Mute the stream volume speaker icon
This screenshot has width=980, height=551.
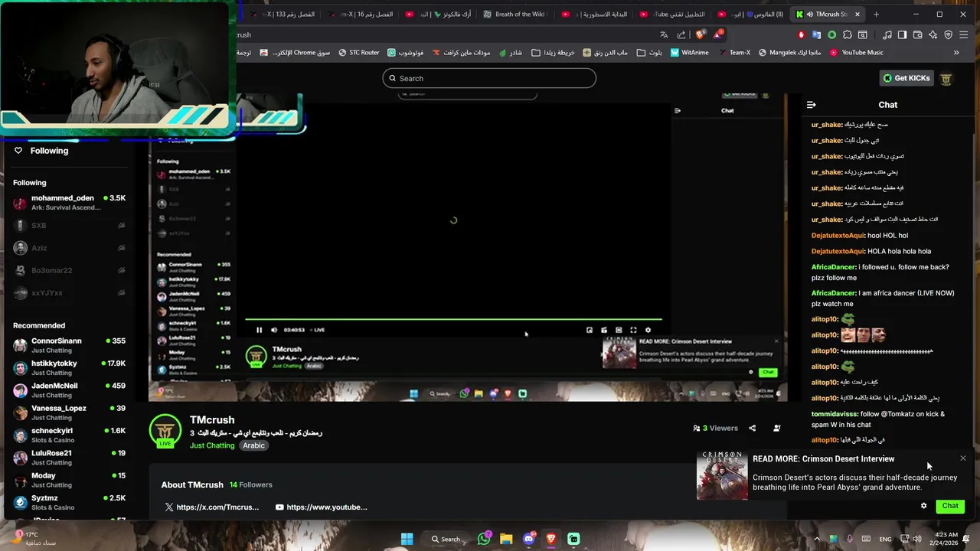point(274,330)
